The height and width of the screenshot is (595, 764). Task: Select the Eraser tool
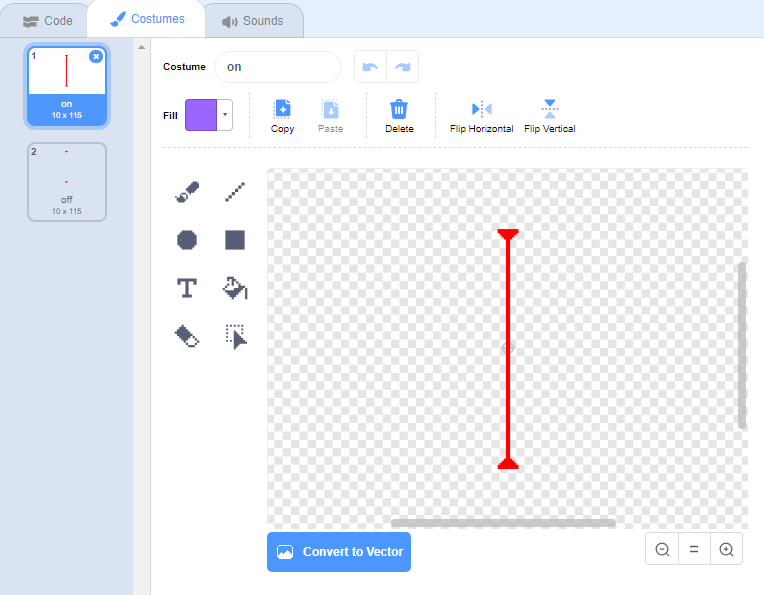(x=187, y=336)
